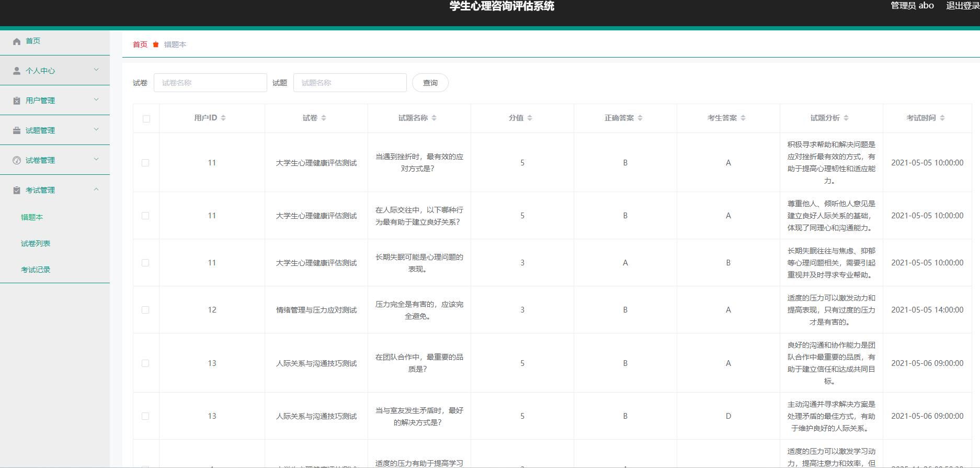Sort by 正确答案 column arrows
Screen dimensions: 980x468
coord(640,118)
